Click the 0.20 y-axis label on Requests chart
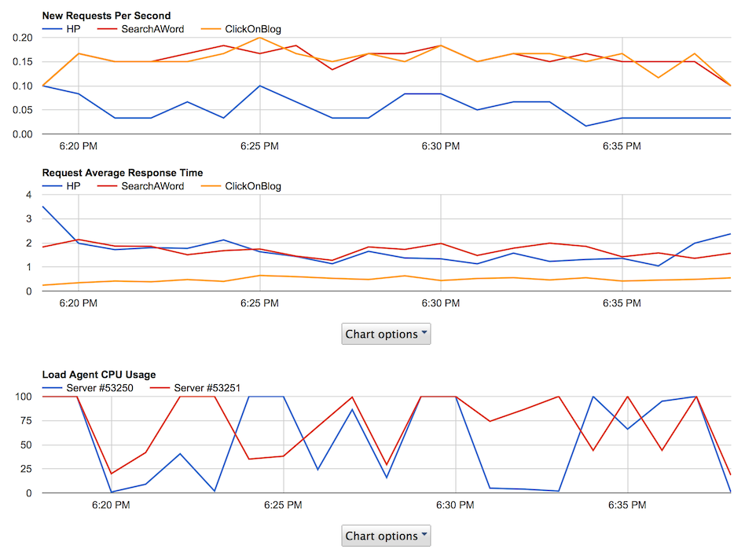This screenshot has width=745, height=560. [x=23, y=38]
